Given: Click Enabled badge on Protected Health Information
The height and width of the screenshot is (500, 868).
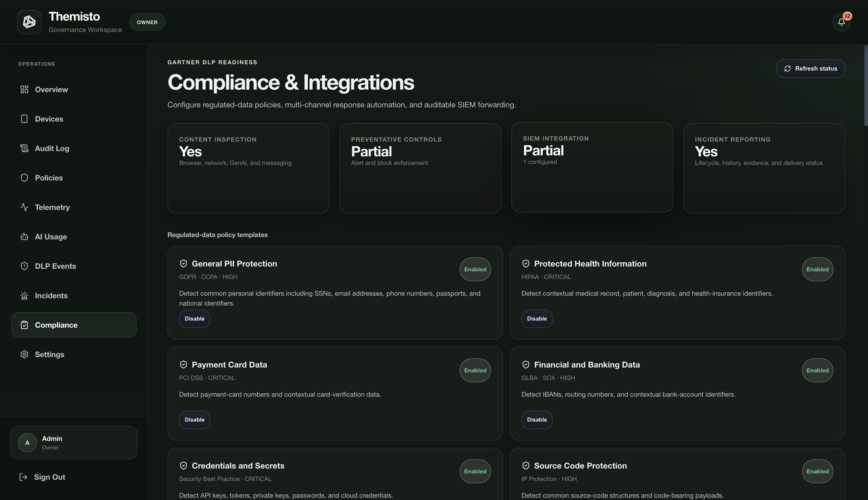Looking at the screenshot, I should (817, 269).
